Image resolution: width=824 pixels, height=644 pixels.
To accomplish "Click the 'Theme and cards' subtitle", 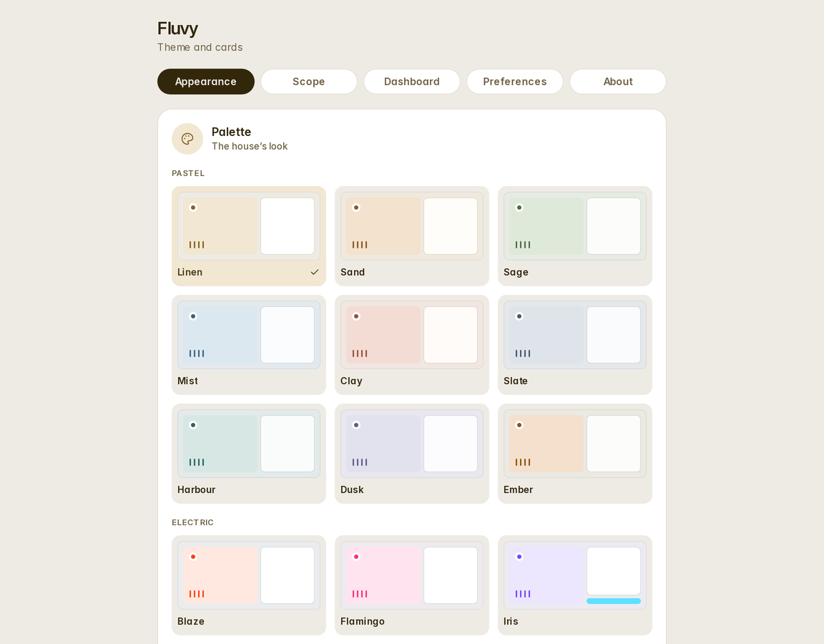I will coord(200,47).
